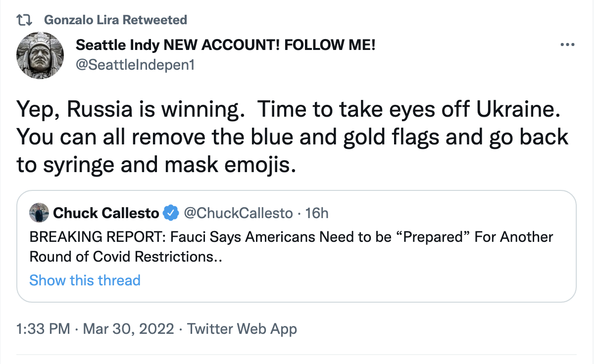Click Chuck Callesto's small avatar
The image size is (601, 364).
(x=39, y=213)
